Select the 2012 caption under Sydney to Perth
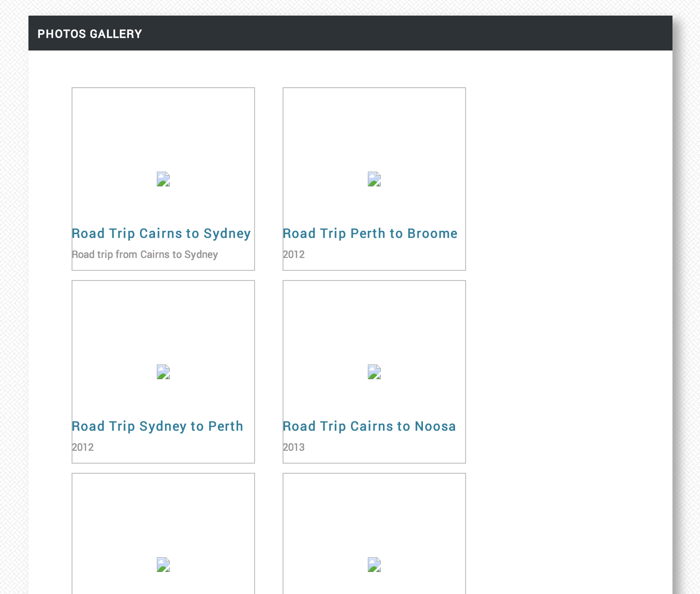Screen dimensions: 700x594 tap(83, 447)
